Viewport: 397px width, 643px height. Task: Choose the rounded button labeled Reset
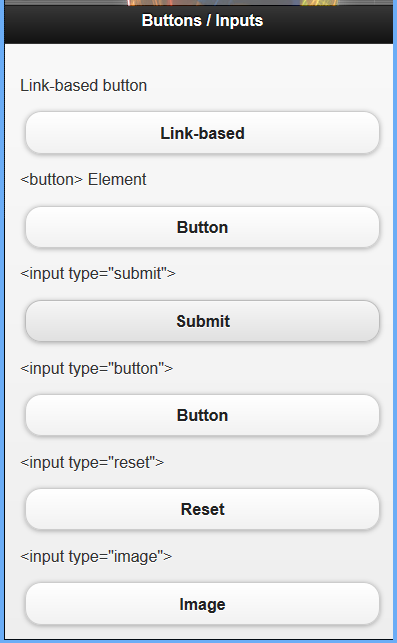(202, 509)
